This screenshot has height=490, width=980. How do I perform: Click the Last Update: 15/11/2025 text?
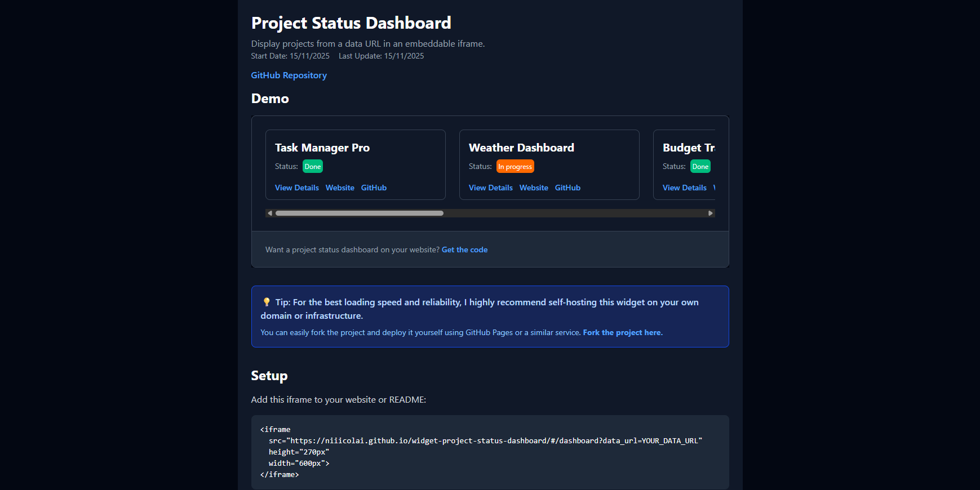coord(381,56)
